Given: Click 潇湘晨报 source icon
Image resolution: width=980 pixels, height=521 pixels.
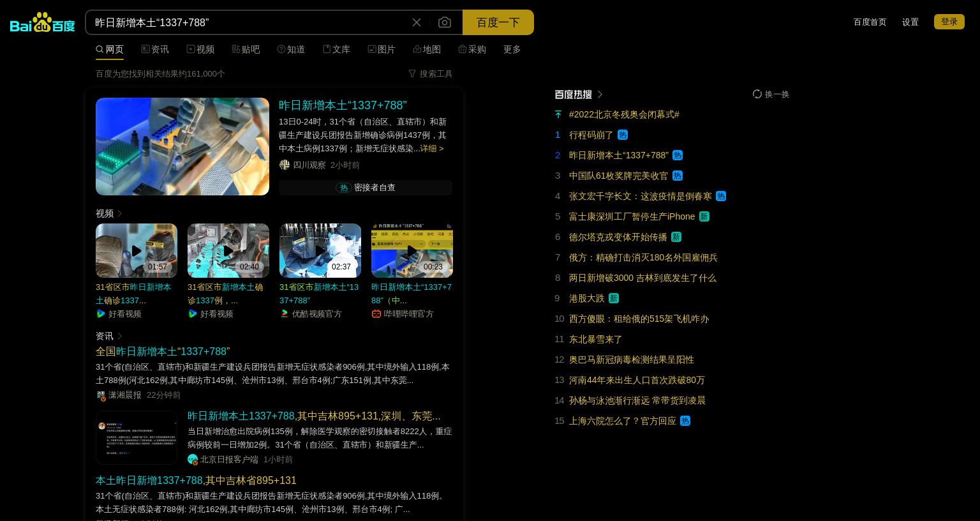Looking at the screenshot, I should 101,395.
